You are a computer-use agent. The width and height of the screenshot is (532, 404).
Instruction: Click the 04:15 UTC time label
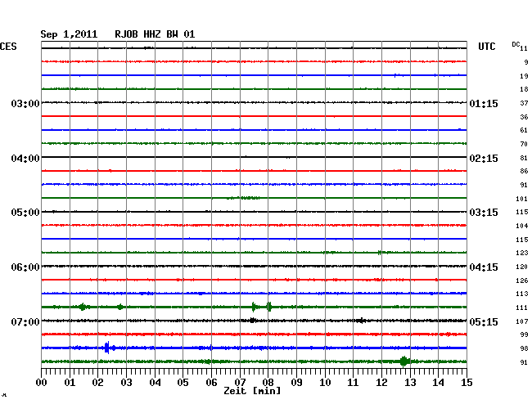[x=484, y=267]
